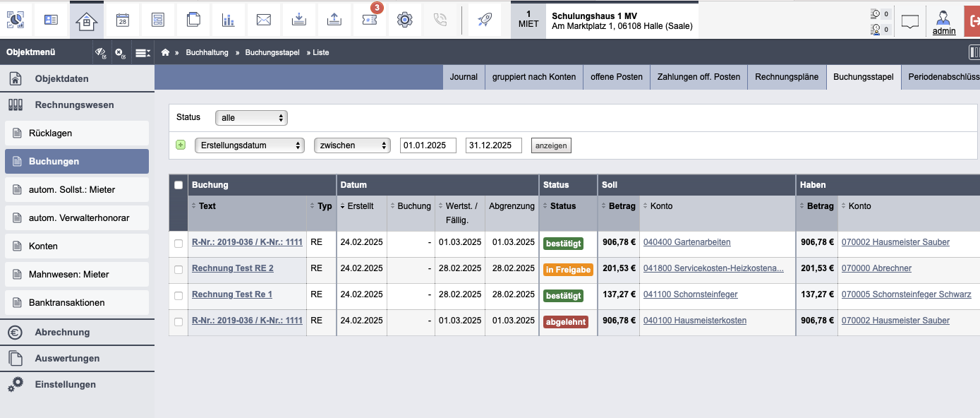
Task: Open the ticket icon with badge 3
Action: (370, 20)
